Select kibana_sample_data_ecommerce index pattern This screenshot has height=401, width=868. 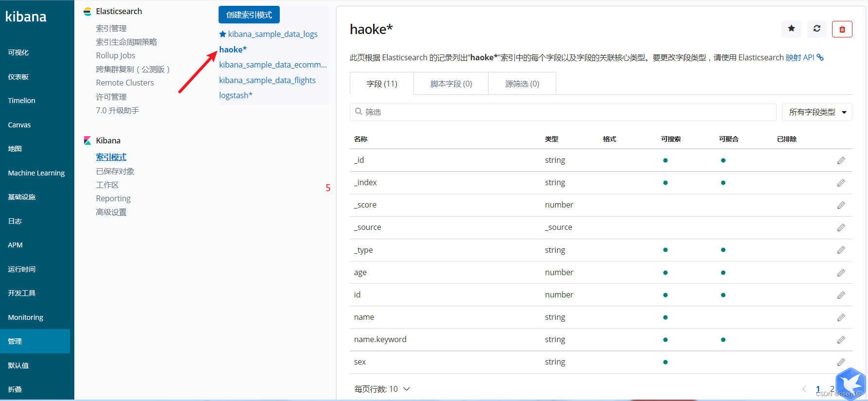[273, 65]
